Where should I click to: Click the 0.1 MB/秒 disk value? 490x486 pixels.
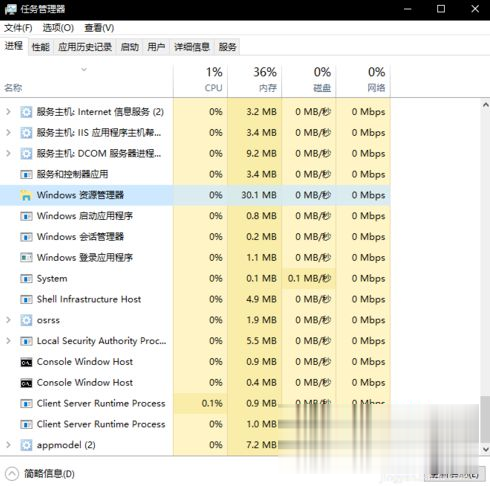309,278
